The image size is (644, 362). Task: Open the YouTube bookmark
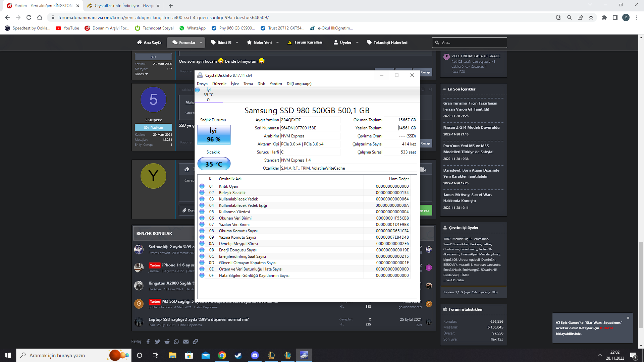pyautogui.click(x=67, y=28)
